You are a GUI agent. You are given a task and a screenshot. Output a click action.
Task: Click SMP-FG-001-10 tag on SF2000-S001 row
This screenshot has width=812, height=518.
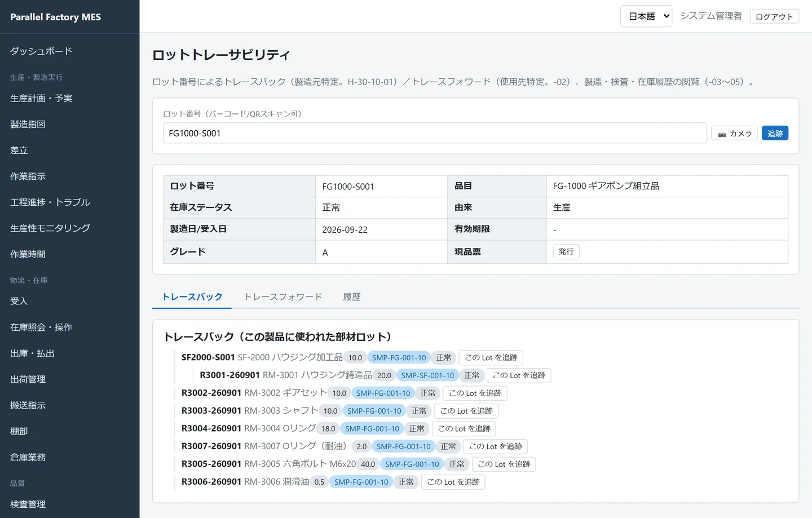399,358
